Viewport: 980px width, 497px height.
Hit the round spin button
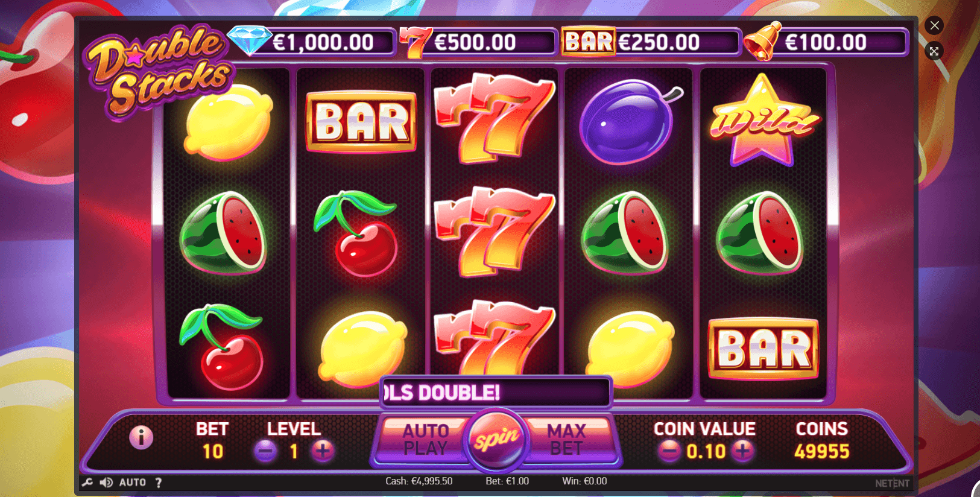tap(496, 440)
